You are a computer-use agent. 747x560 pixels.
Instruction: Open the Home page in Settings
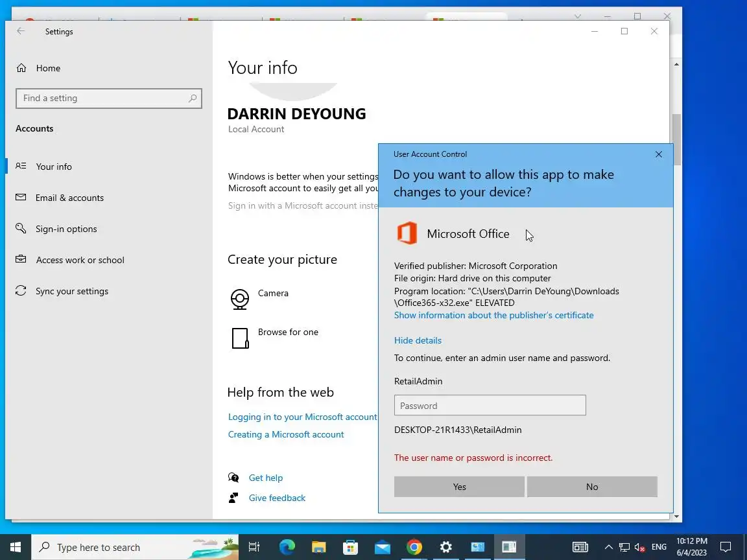[x=39, y=68]
